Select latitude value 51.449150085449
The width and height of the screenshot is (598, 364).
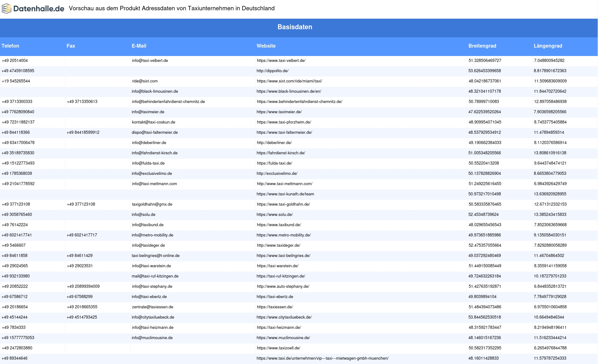tap(485, 266)
